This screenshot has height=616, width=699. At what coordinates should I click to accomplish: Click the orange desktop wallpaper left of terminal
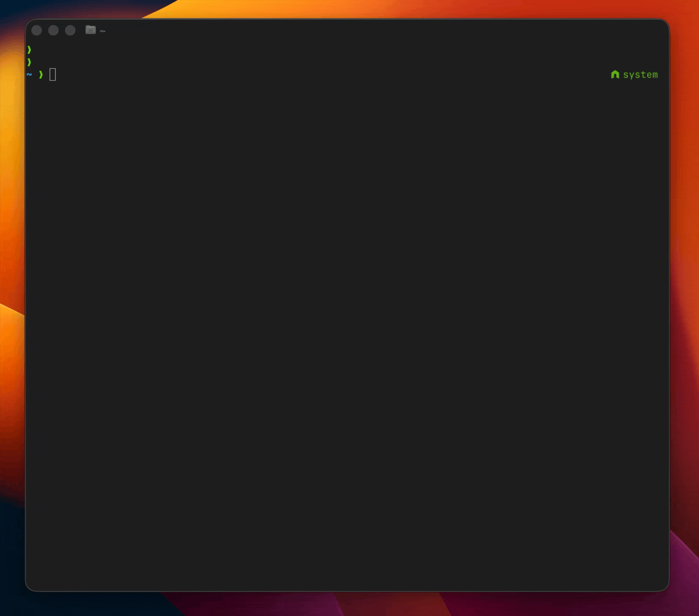(12, 219)
